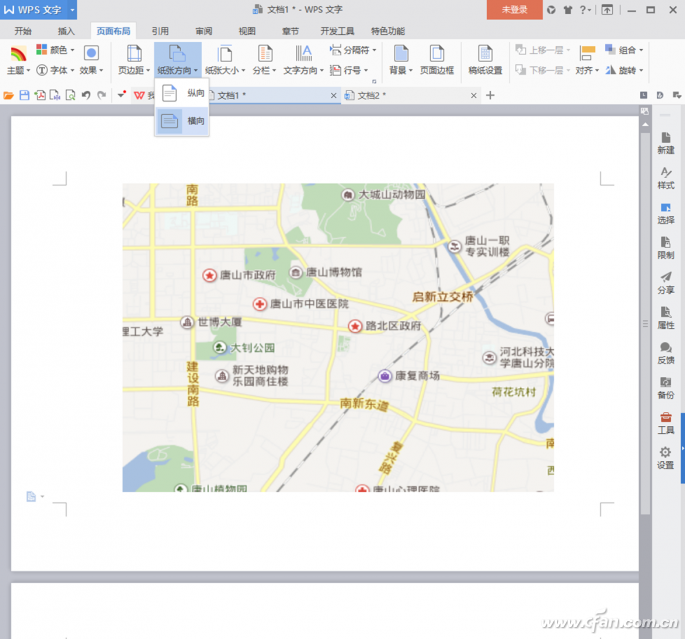Open the 页边距 margins button

tap(132, 60)
